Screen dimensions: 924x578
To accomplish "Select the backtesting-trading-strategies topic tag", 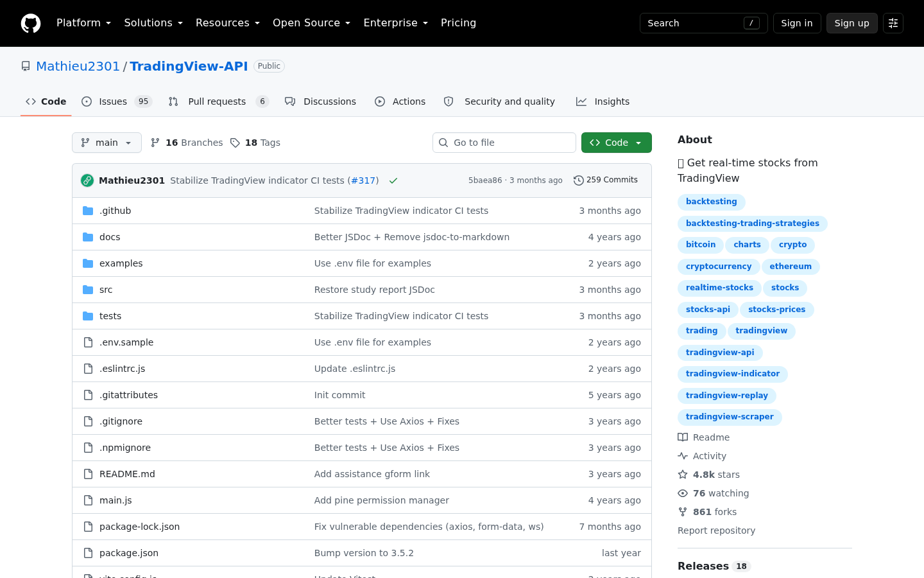I will pyautogui.click(x=753, y=223).
